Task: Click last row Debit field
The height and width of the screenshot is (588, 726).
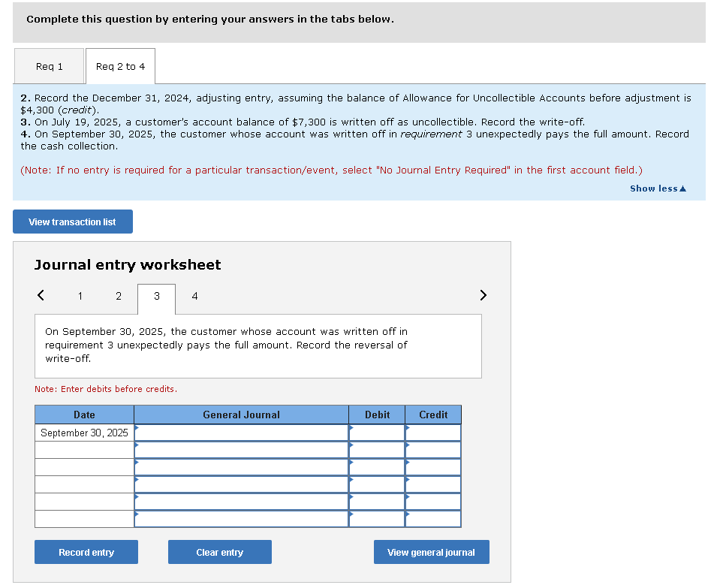Action: (x=377, y=519)
